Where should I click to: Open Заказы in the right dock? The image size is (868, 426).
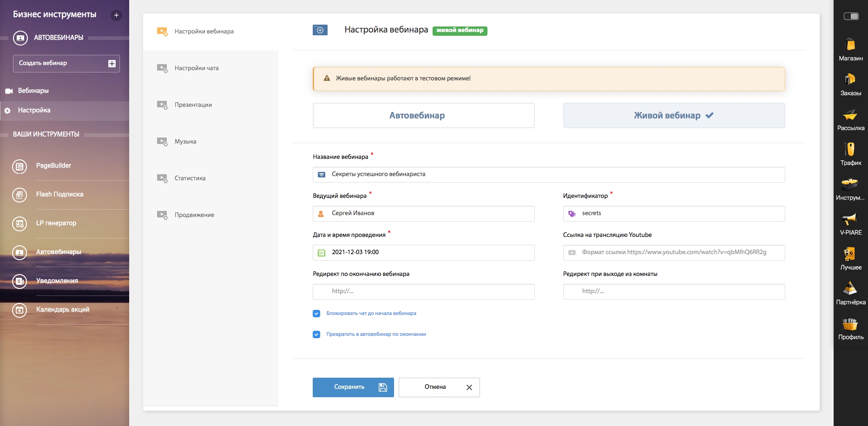coord(850,84)
